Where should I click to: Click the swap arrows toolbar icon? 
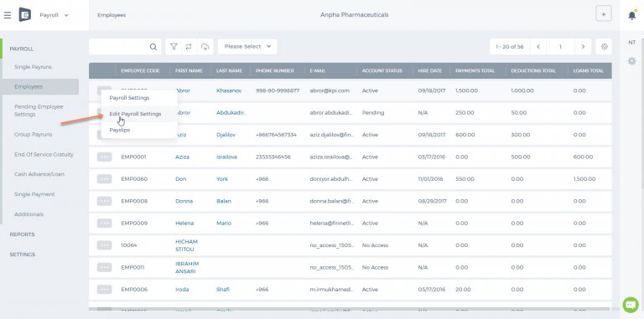pyautogui.click(x=189, y=47)
